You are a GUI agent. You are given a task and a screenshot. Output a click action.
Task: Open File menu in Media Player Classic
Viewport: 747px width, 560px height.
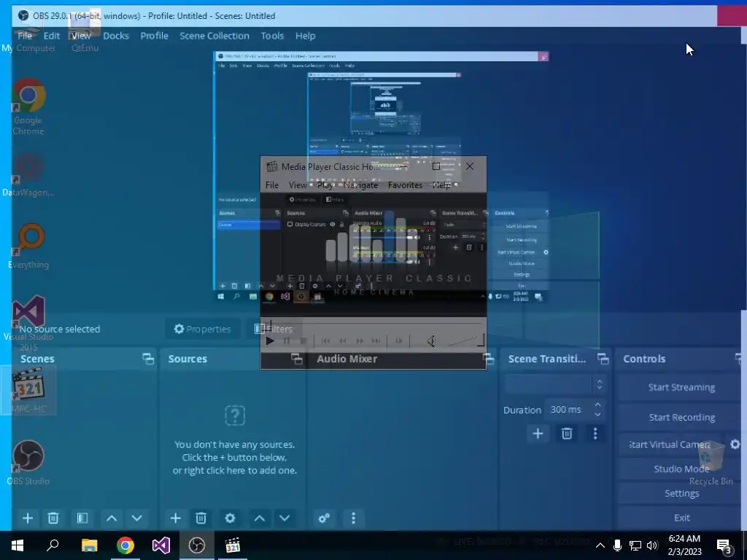coord(272,184)
